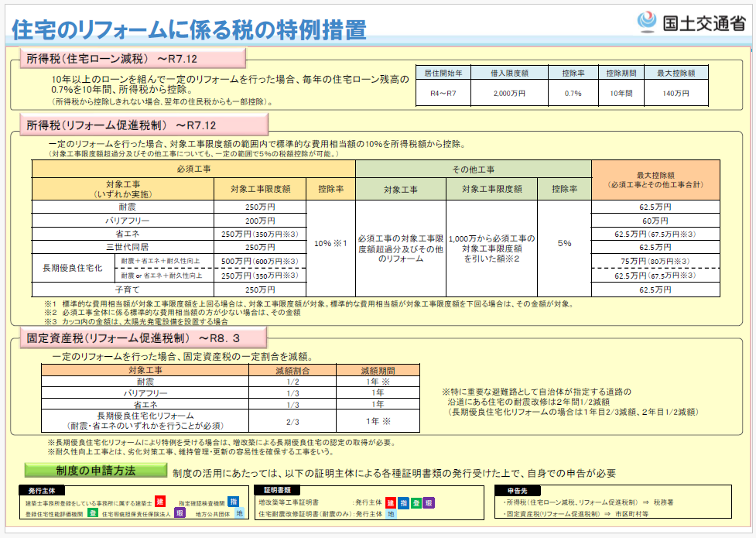Click the 減額期間 column header
The height and width of the screenshot is (538, 756).
click(378, 370)
